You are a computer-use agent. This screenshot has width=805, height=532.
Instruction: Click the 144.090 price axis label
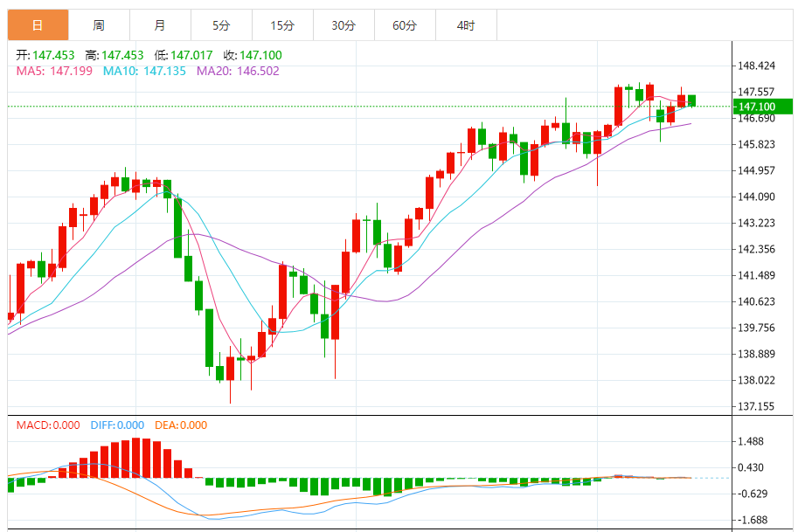756,197
